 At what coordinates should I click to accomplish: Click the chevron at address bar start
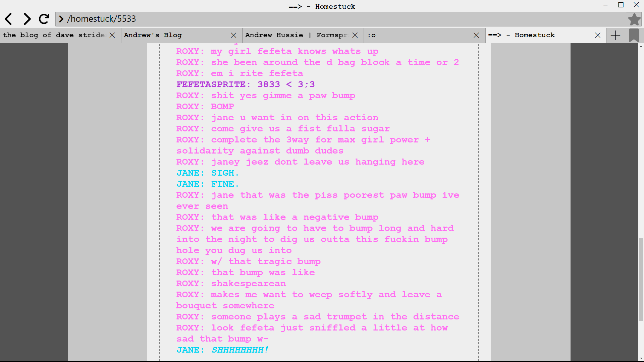click(61, 19)
